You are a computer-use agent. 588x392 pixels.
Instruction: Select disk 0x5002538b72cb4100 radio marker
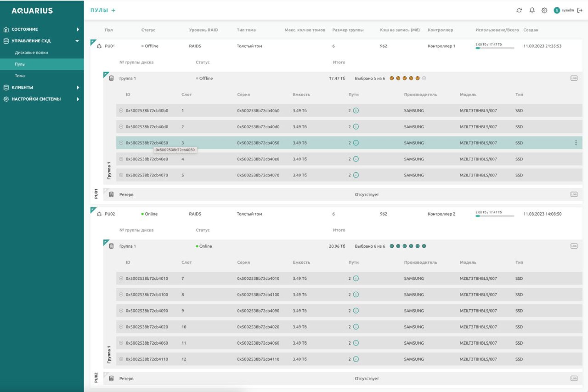(x=121, y=295)
